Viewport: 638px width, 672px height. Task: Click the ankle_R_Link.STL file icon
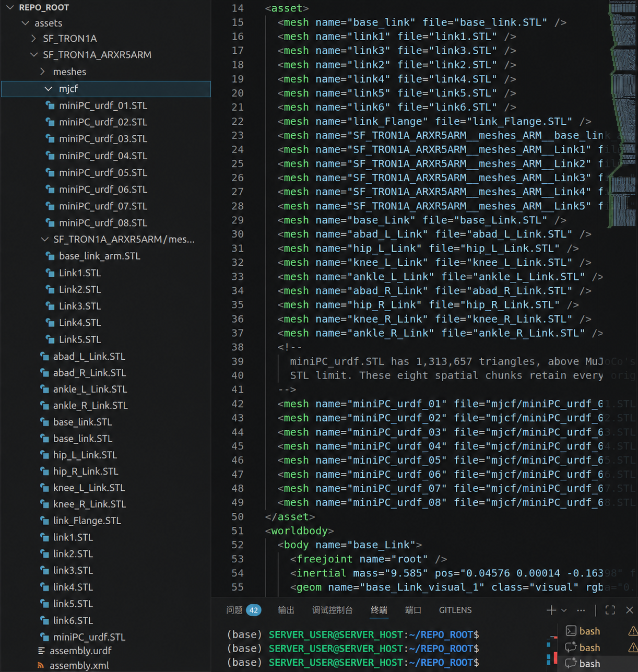coord(44,405)
